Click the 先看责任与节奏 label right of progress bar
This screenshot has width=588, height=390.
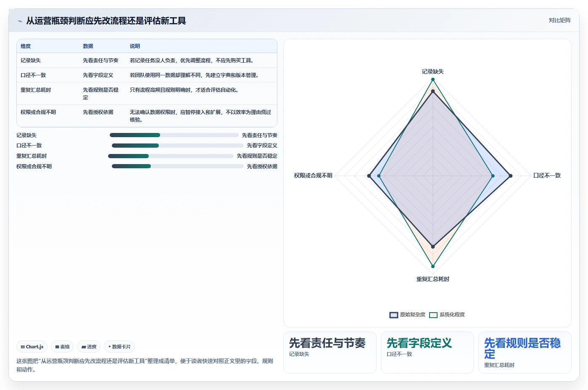(260, 135)
